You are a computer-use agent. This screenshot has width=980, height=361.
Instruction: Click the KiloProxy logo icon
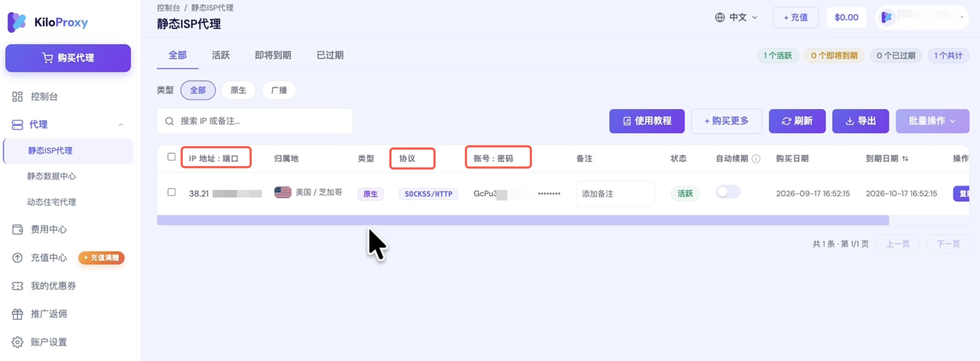pos(16,22)
